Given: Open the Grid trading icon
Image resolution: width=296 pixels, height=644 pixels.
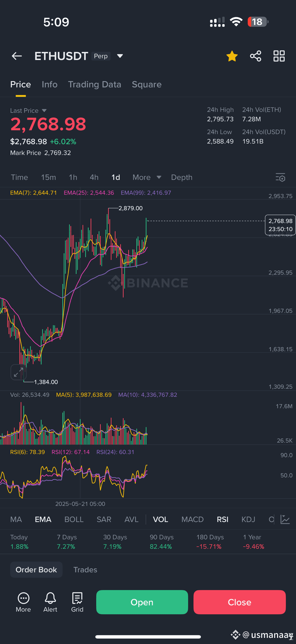Looking at the screenshot, I should 77,602.
